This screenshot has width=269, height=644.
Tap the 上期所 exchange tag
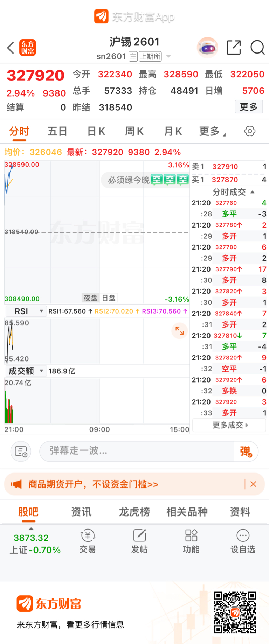(x=150, y=56)
